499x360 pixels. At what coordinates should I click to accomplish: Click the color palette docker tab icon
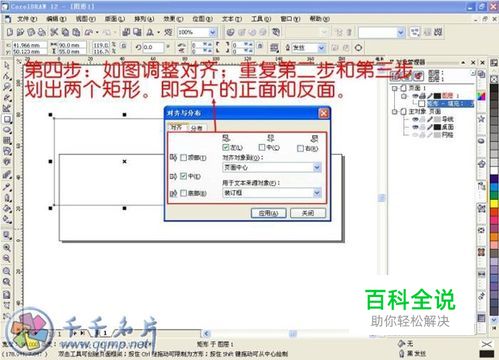pos(481,96)
